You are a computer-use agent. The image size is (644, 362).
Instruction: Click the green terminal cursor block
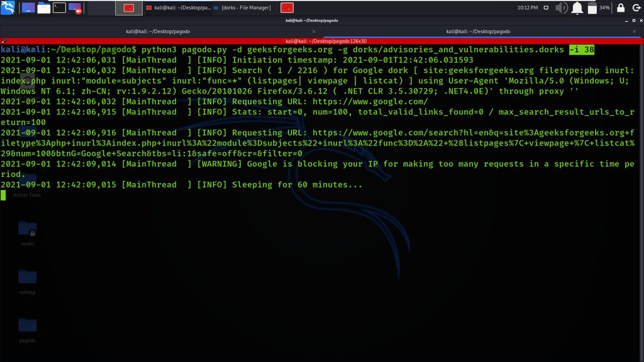pos(3,195)
